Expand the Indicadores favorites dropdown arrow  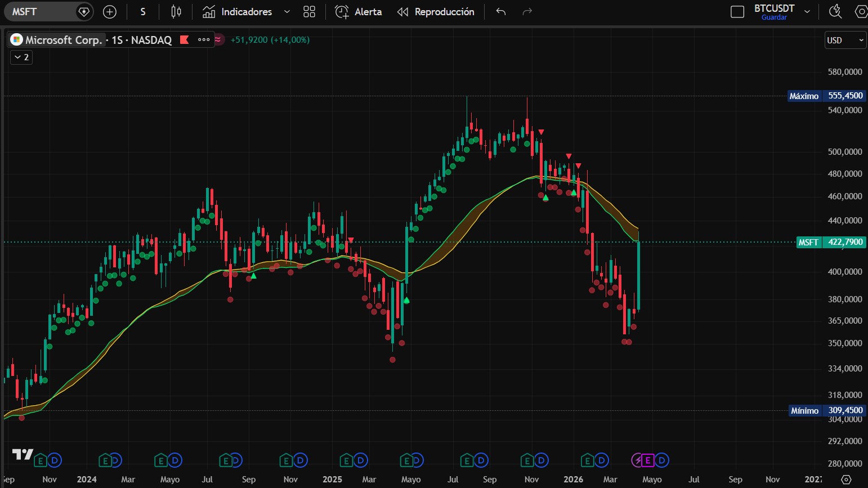(x=287, y=12)
